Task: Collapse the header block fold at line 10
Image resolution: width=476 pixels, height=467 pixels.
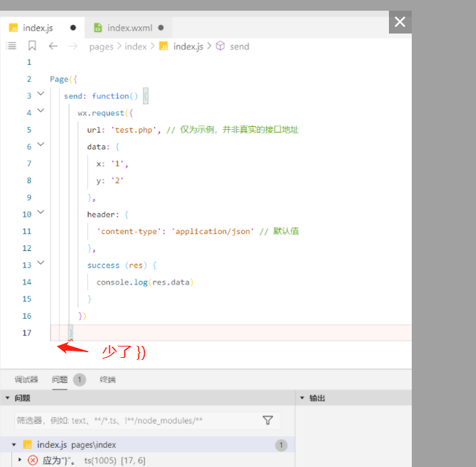Action: pos(41,212)
